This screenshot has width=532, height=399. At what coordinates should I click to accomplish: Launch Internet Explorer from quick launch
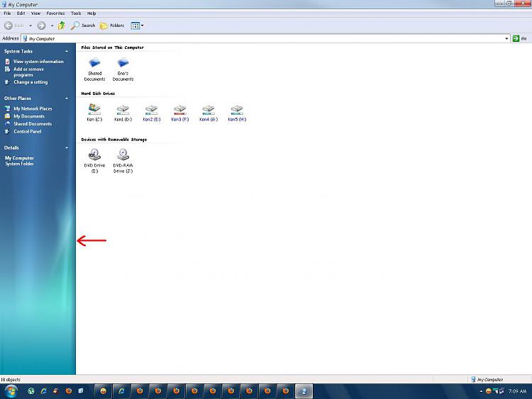(43, 391)
